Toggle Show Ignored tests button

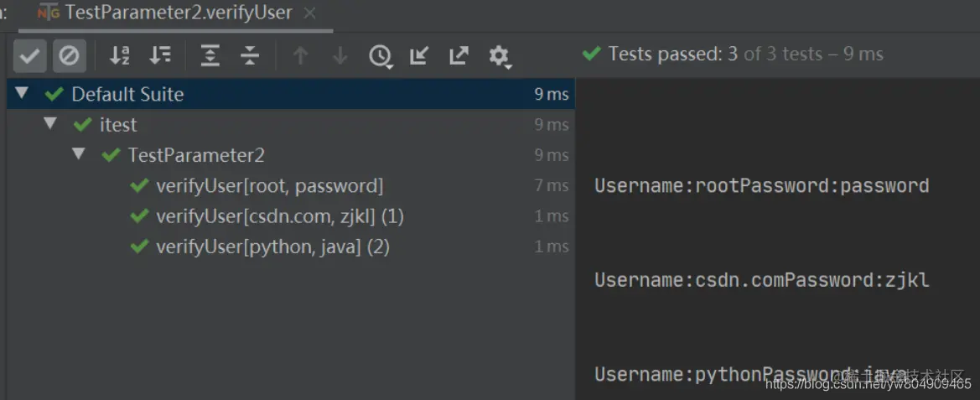point(69,55)
